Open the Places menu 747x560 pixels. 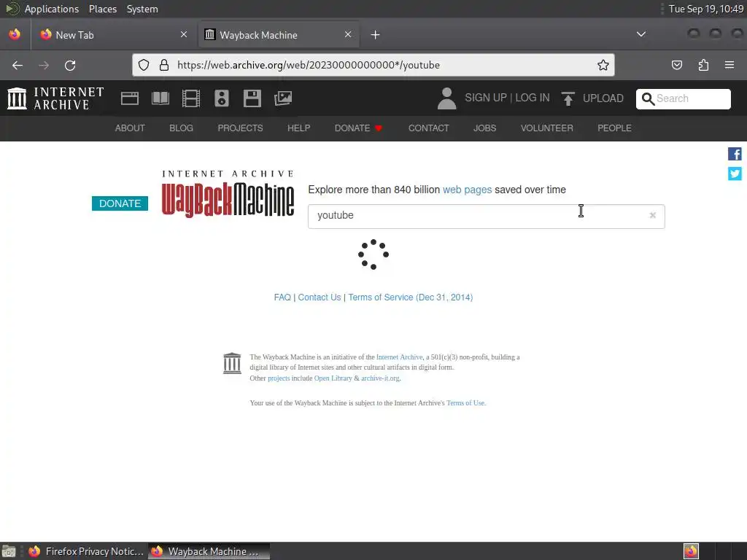point(103,9)
